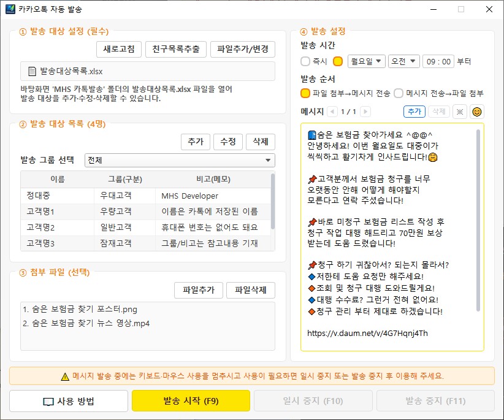Screen dimensions: 504x420
Task: Select the 즉시 immediate send radio
Action: click(305, 61)
